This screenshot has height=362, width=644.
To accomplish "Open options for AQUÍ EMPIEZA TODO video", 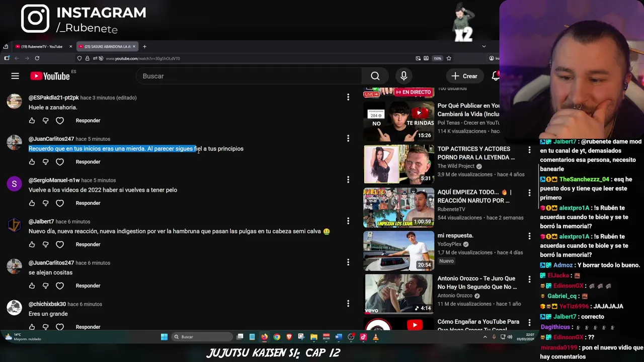I will [529, 193].
